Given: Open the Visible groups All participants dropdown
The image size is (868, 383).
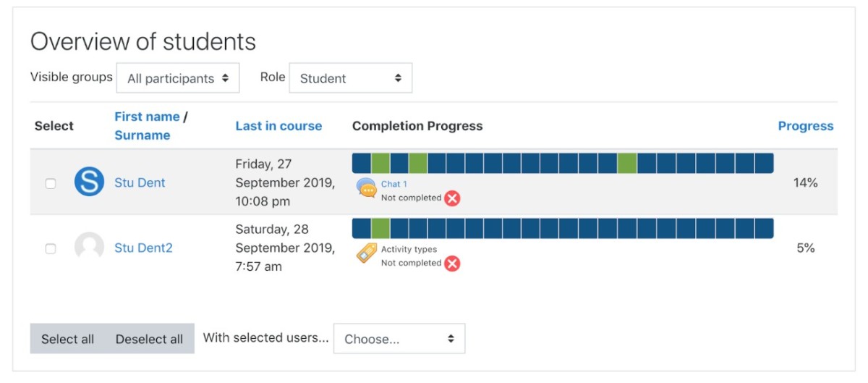Looking at the screenshot, I should (x=178, y=78).
